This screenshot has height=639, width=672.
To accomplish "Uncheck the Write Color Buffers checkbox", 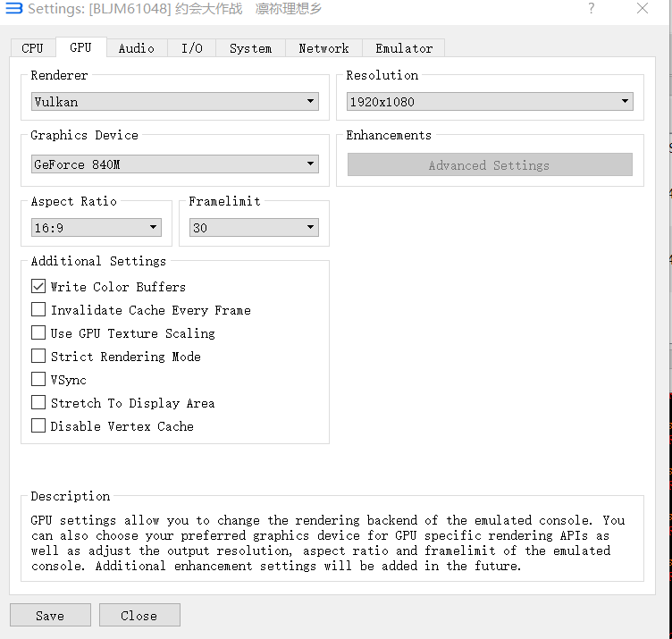I will pos(38,287).
